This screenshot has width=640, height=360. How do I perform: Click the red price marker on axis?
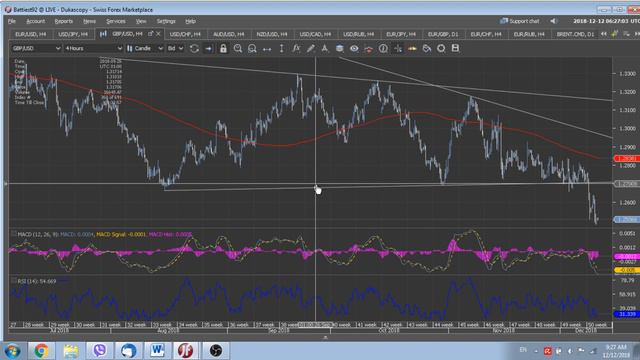[626, 158]
